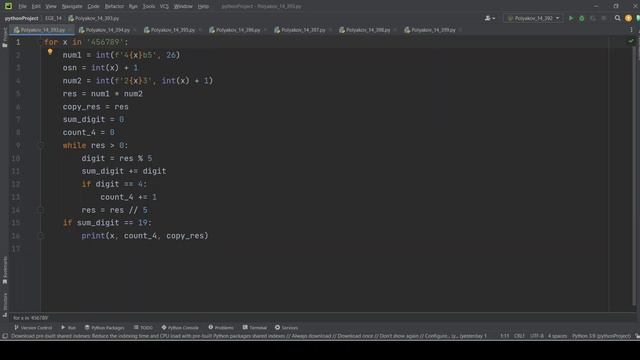
Task: Open the Run menu
Action: (133, 7)
